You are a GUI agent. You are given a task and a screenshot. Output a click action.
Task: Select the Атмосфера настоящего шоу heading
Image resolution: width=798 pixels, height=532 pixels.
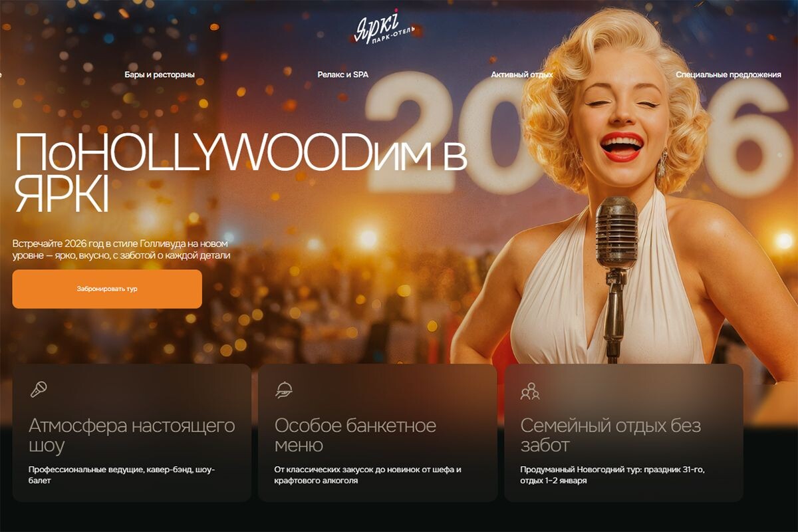[132, 435]
